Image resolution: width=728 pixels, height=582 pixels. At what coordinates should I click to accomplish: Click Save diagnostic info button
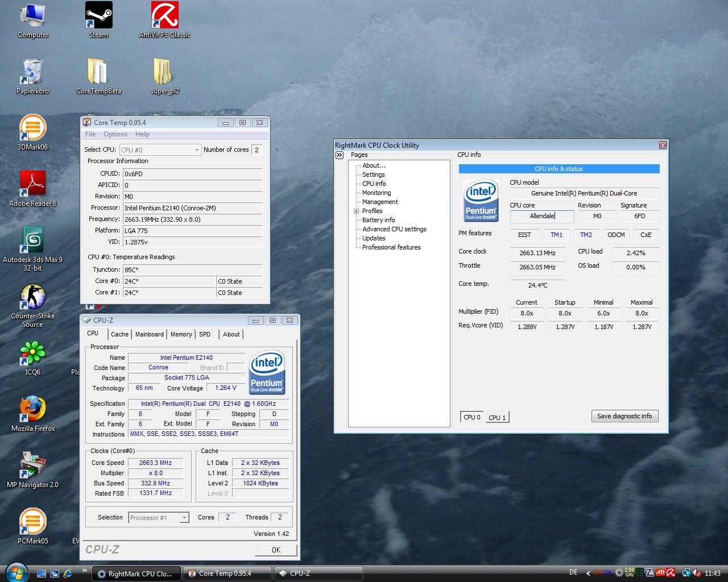(x=624, y=416)
